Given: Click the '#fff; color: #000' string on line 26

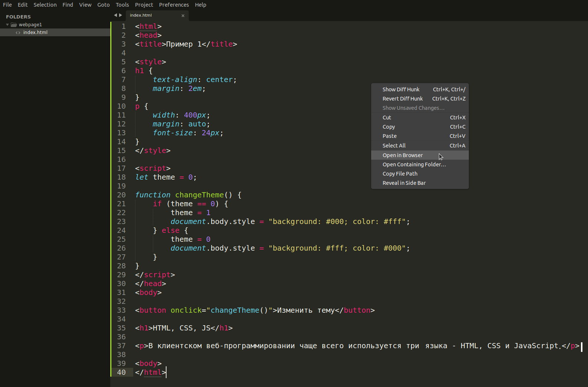Looking at the screenshot, I should (364, 248).
